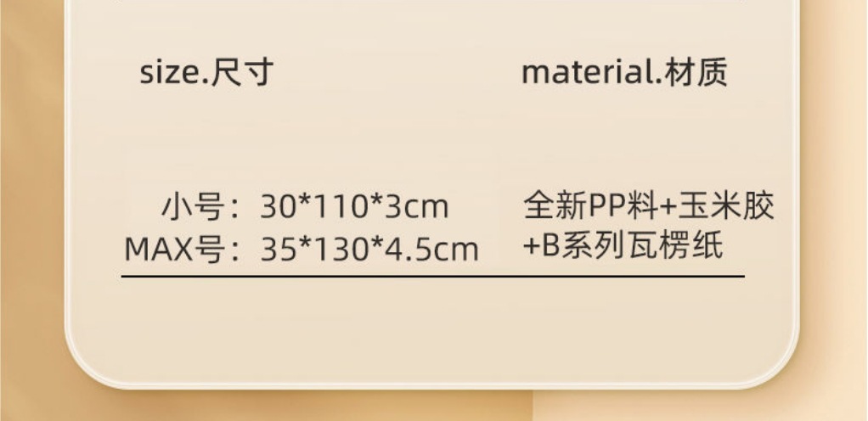This screenshot has height=421, width=868.
Task: Click the black divider line under specs
Action: [433, 276]
